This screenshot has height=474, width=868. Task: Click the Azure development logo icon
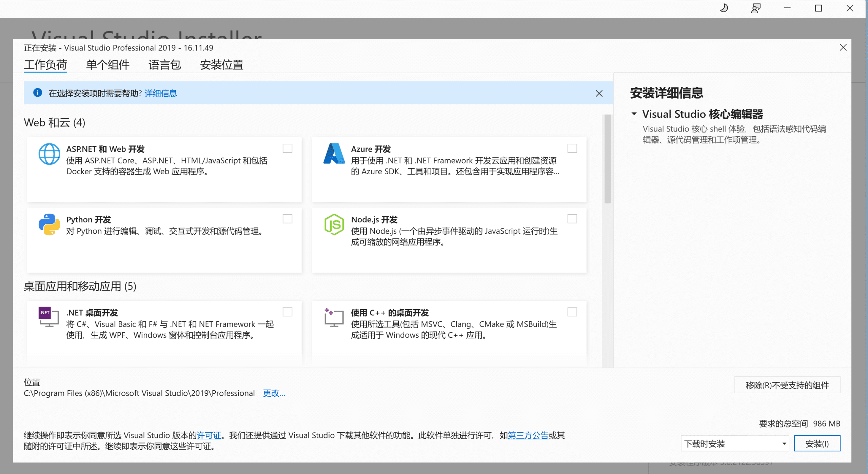click(334, 154)
